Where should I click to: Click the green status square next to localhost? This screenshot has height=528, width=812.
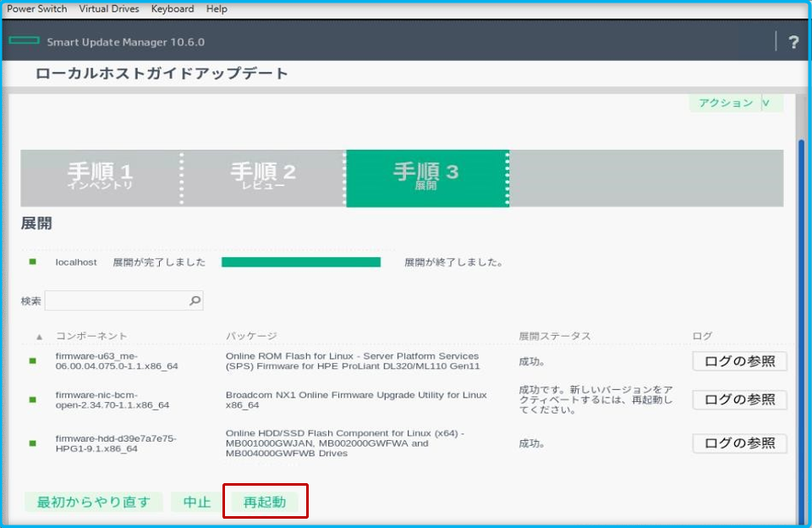pyautogui.click(x=32, y=261)
